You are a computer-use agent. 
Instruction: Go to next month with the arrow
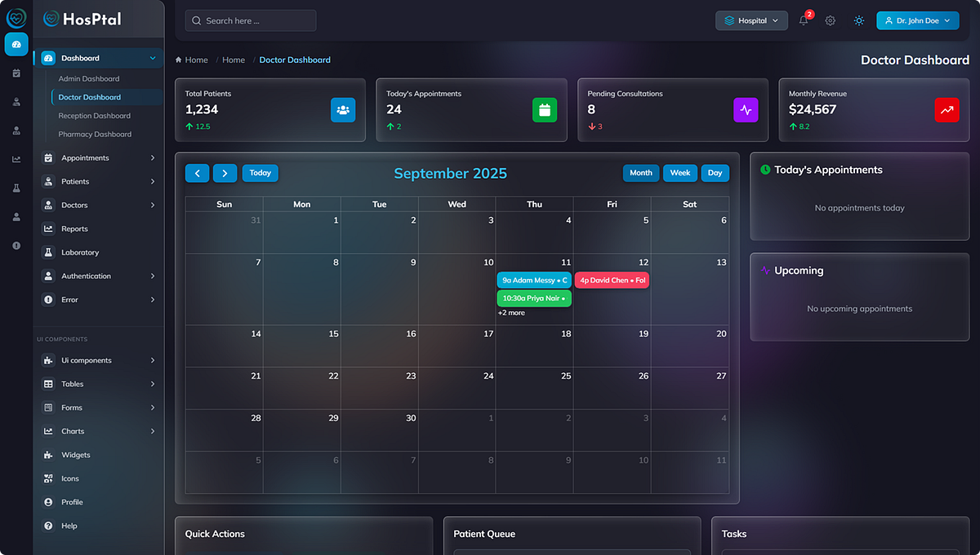pos(225,173)
